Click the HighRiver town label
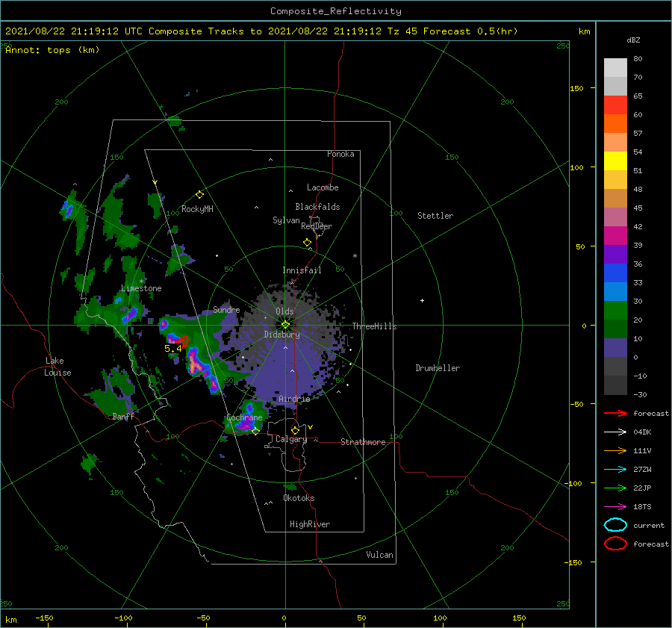672x628 pixels. [x=310, y=524]
